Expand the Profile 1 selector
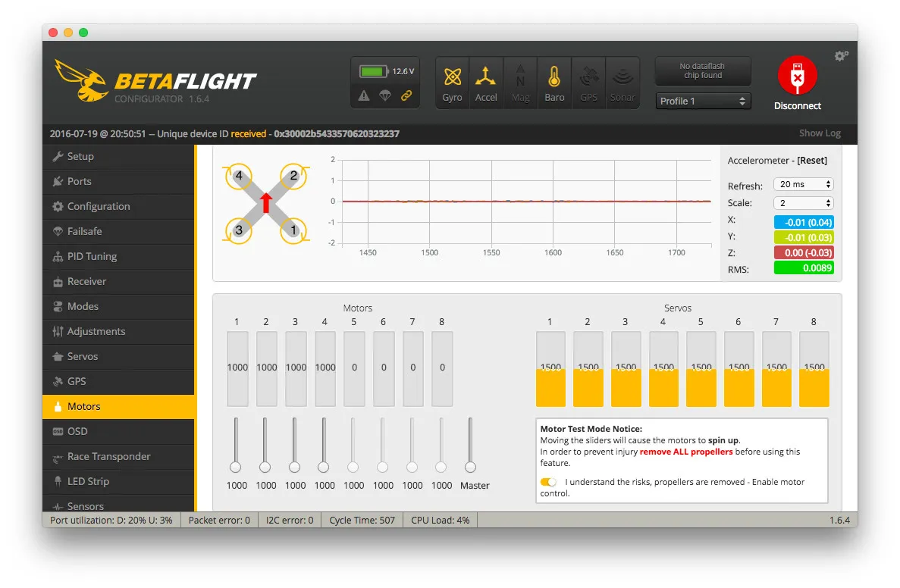 pos(703,101)
